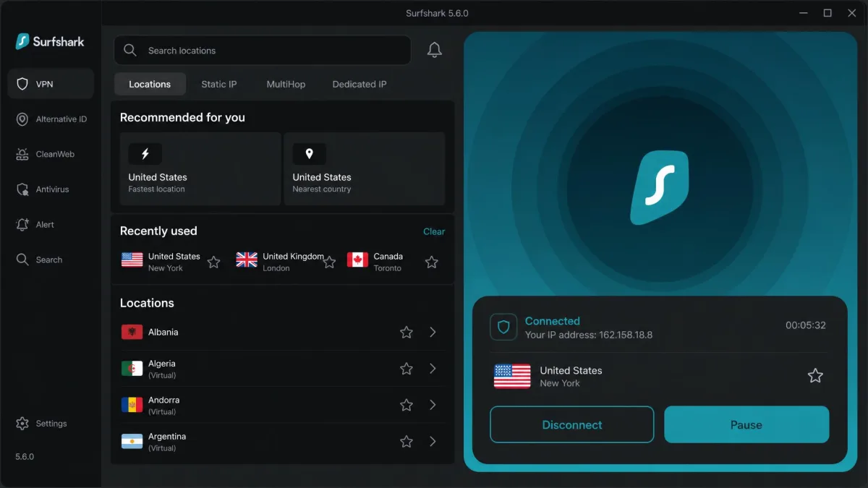This screenshot has height=488, width=868.
Task: Expand Albania server list chevron
Action: pyautogui.click(x=433, y=332)
